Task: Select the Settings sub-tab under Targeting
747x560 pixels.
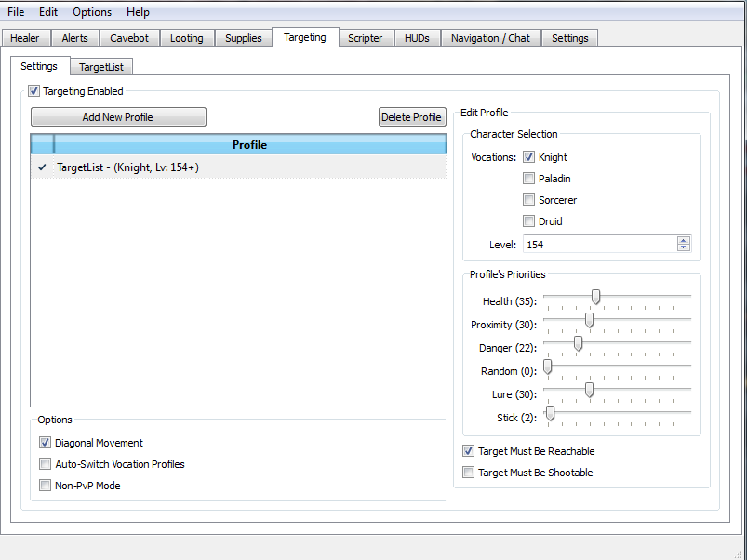Action: pos(39,66)
